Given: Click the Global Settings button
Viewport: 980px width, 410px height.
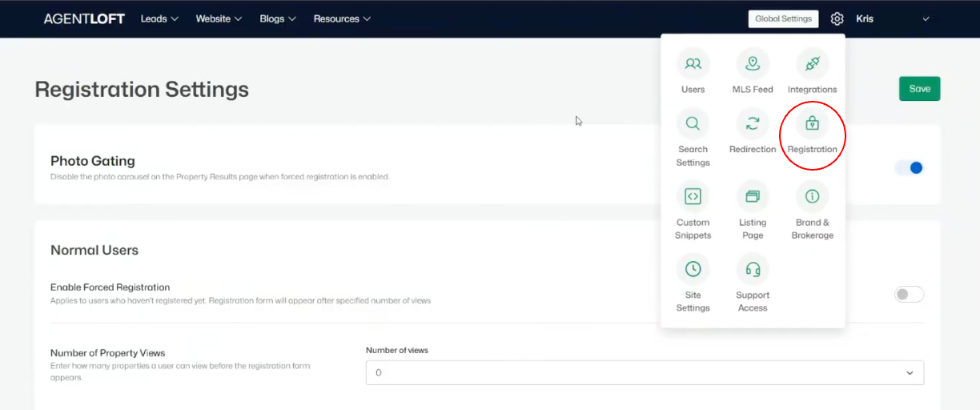Looking at the screenshot, I should click(x=783, y=18).
